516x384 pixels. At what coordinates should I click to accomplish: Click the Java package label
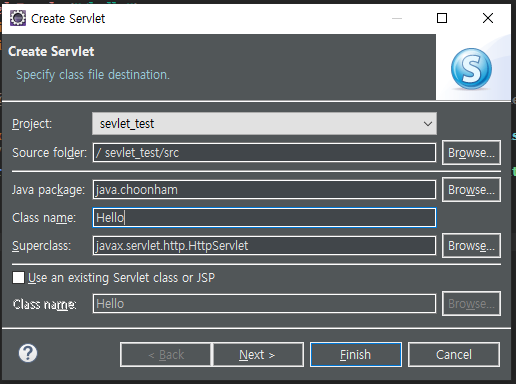[x=48, y=190]
